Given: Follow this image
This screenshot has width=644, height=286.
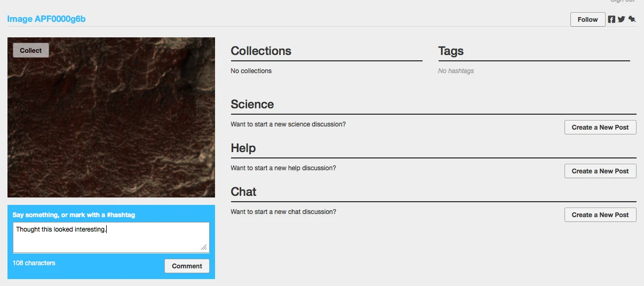Looking at the screenshot, I should (588, 19).
